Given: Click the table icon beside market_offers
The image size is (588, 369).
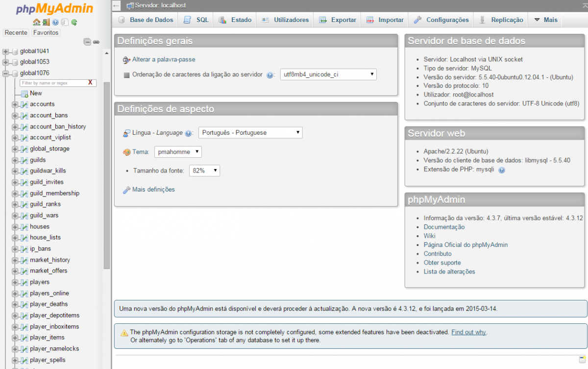Looking at the screenshot, I should (x=24, y=271).
